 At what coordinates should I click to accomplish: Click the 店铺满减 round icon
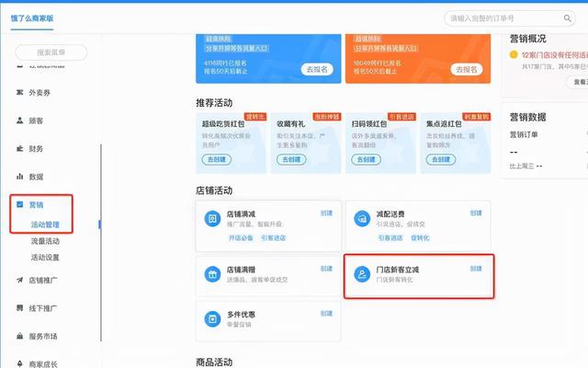click(x=212, y=219)
